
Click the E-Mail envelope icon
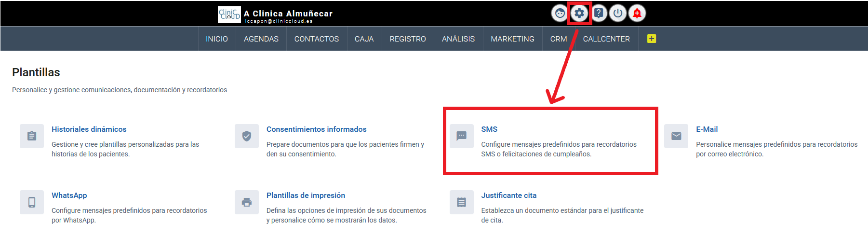click(676, 136)
